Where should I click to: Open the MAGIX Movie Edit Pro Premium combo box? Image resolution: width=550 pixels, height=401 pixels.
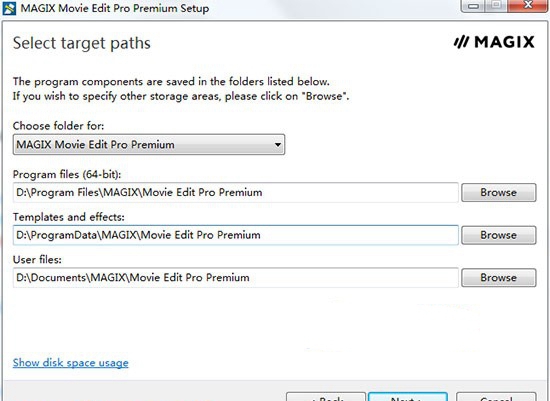pos(149,145)
